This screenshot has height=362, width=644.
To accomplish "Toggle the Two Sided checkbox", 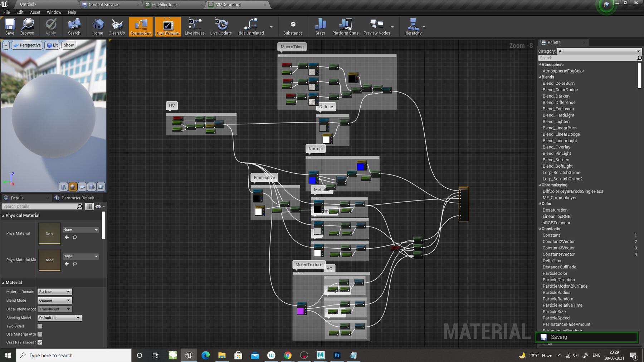I will tap(39, 326).
